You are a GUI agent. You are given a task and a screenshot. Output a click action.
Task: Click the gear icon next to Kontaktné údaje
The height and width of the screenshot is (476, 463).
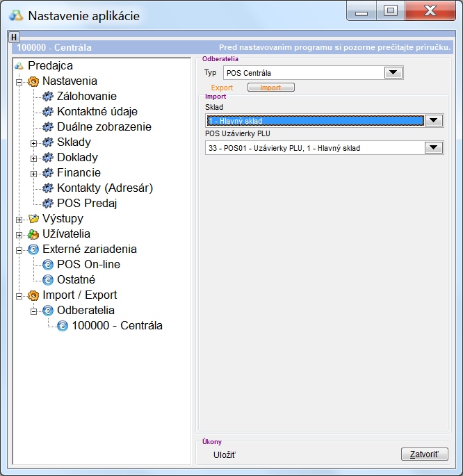point(48,112)
